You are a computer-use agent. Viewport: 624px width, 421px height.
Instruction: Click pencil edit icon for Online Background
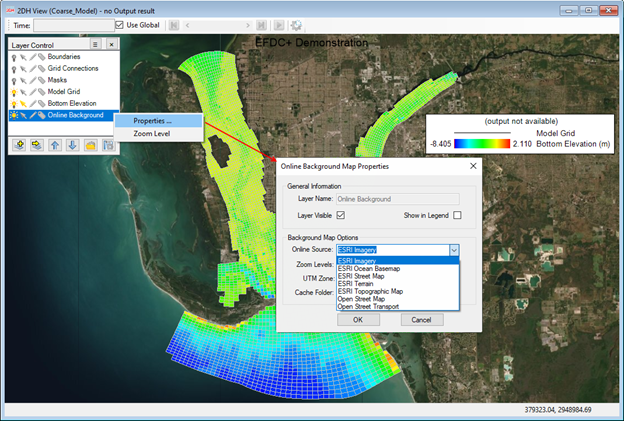pos(33,115)
